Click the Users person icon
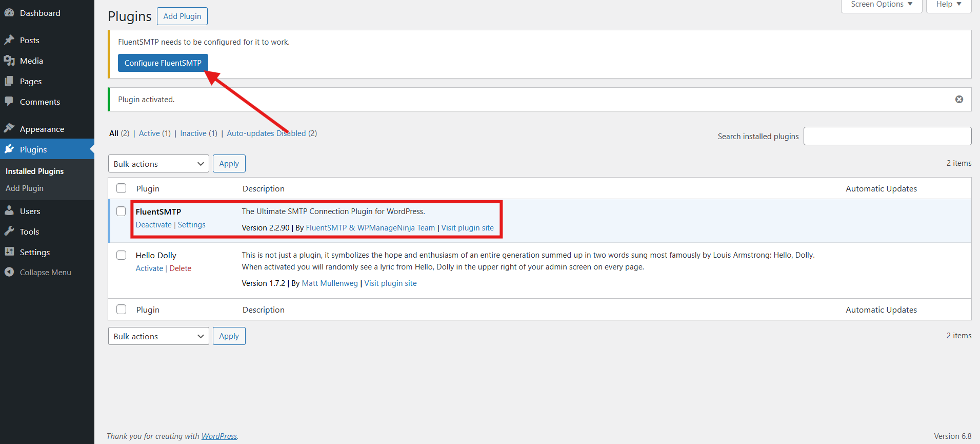 click(9, 211)
